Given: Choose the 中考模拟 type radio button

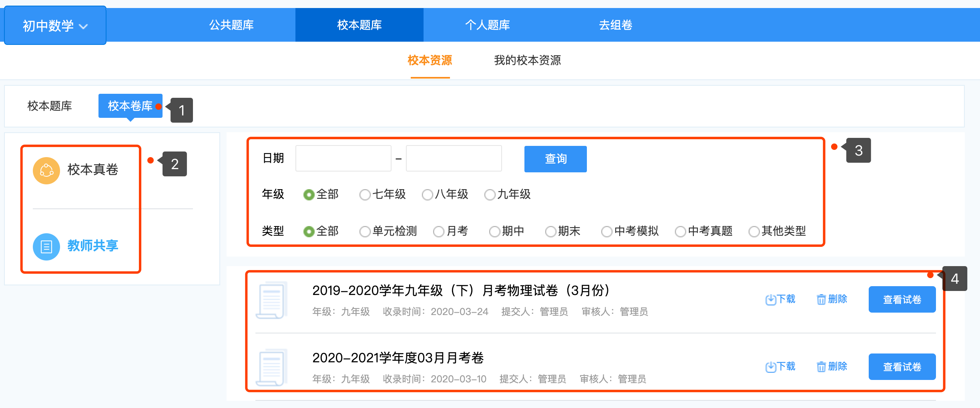Looking at the screenshot, I should (607, 232).
